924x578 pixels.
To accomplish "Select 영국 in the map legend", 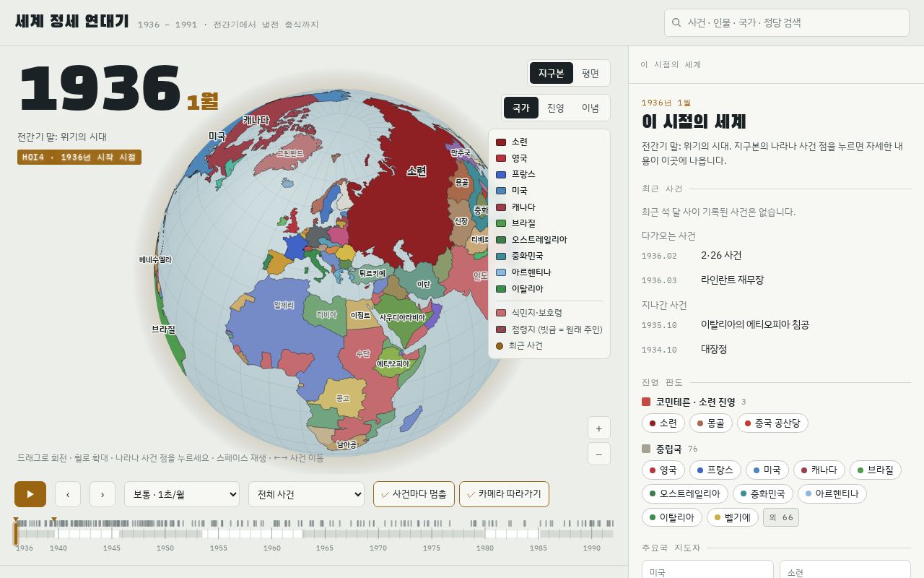I will [x=512, y=158].
